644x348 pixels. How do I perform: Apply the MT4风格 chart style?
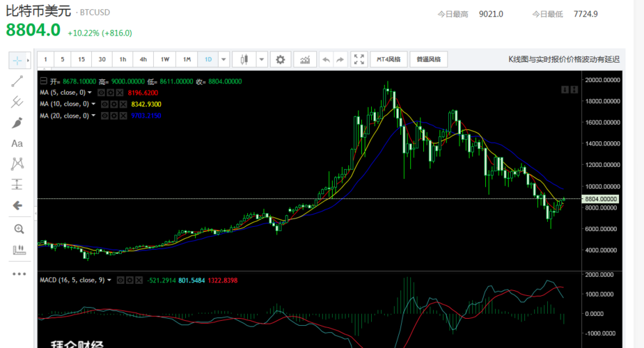coord(388,59)
